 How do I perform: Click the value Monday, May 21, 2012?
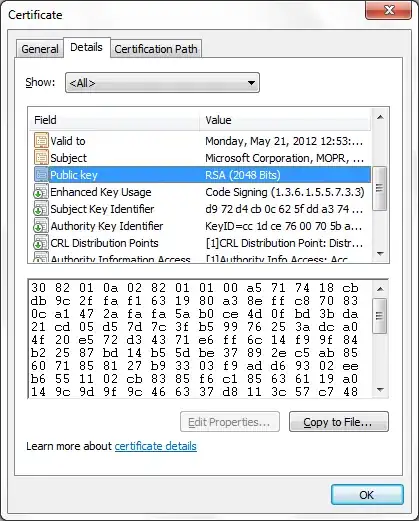point(284,141)
